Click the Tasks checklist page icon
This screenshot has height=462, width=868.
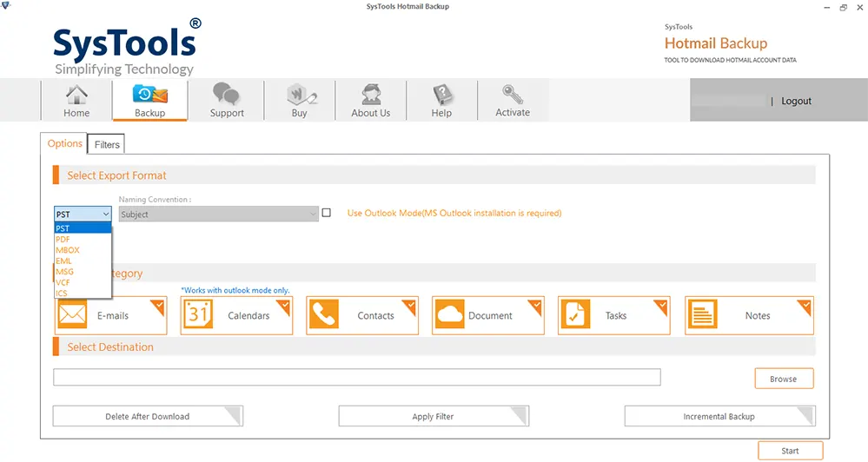(576, 314)
